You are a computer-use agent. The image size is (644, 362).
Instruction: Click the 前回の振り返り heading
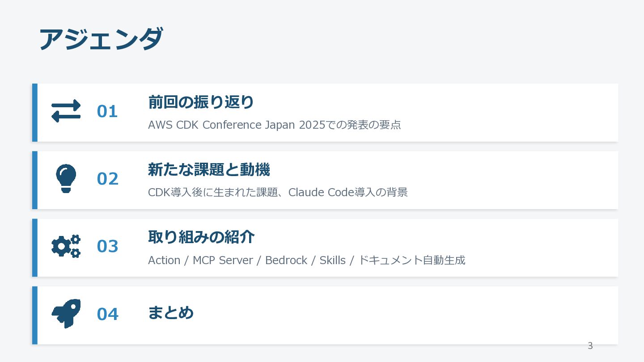201,102
